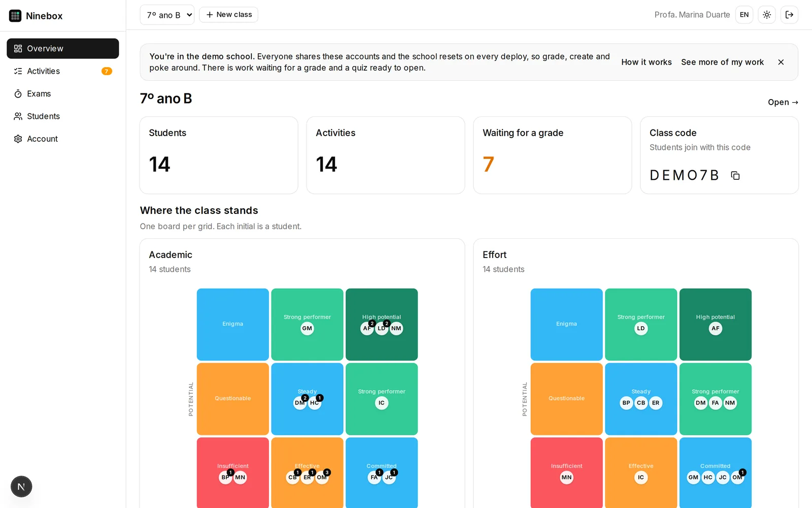Click the Waiting for a grade card
812x508 pixels.
552,155
